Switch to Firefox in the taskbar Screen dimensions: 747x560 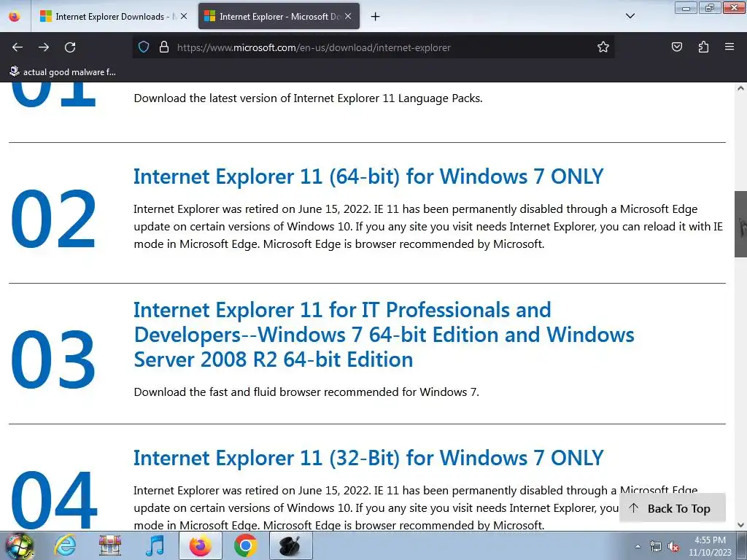click(201, 545)
